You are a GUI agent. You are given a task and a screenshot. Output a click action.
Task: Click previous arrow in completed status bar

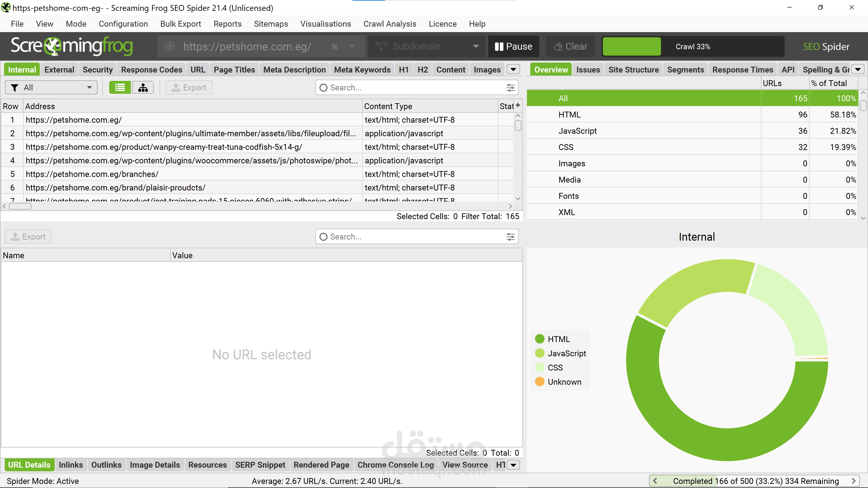tap(655, 481)
